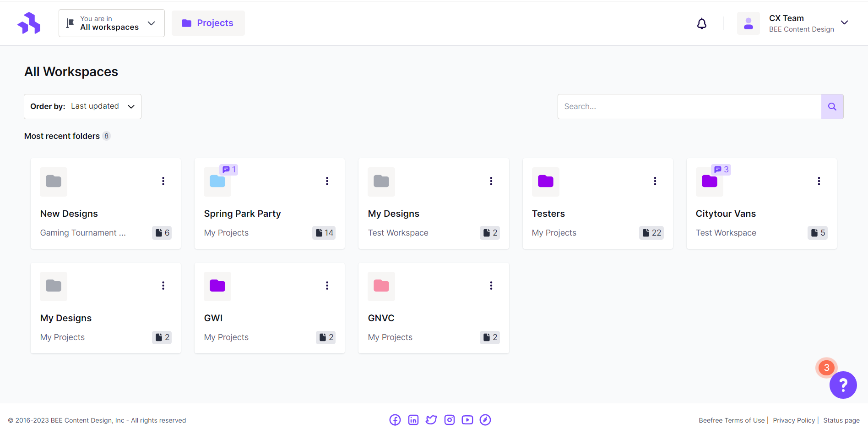The height and width of the screenshot is (429, 868).
Task: Click into the Search field
Action: pos(689,106)
